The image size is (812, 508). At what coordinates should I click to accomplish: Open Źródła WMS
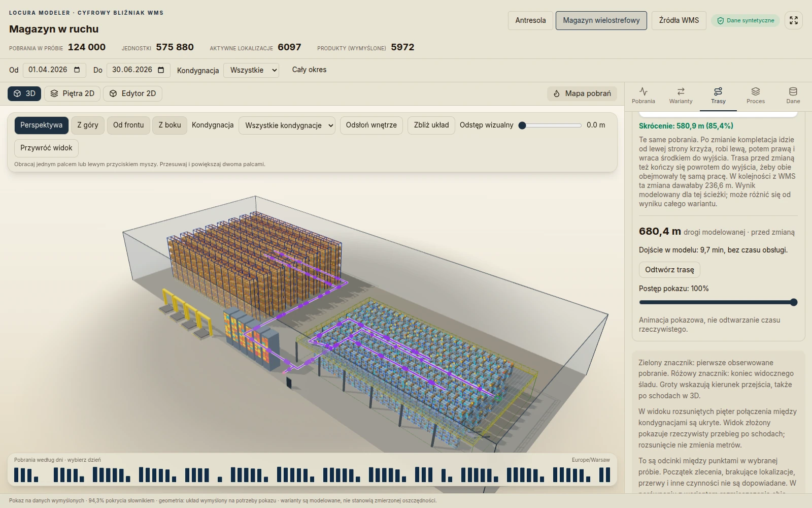click(679, 20)
